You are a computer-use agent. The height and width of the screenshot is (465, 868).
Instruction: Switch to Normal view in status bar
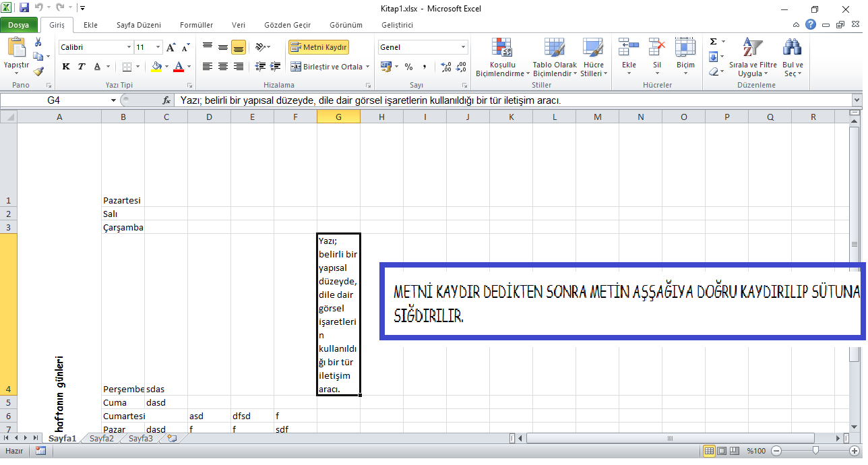(x=708, y=451)
